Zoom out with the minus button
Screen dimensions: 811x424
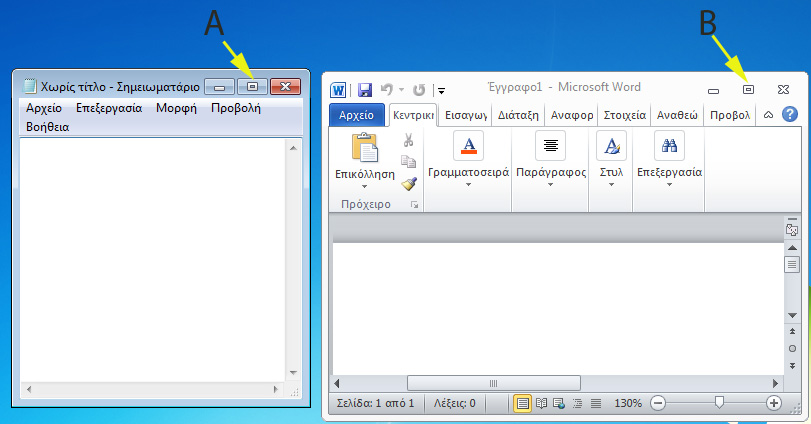coord(658,403)
